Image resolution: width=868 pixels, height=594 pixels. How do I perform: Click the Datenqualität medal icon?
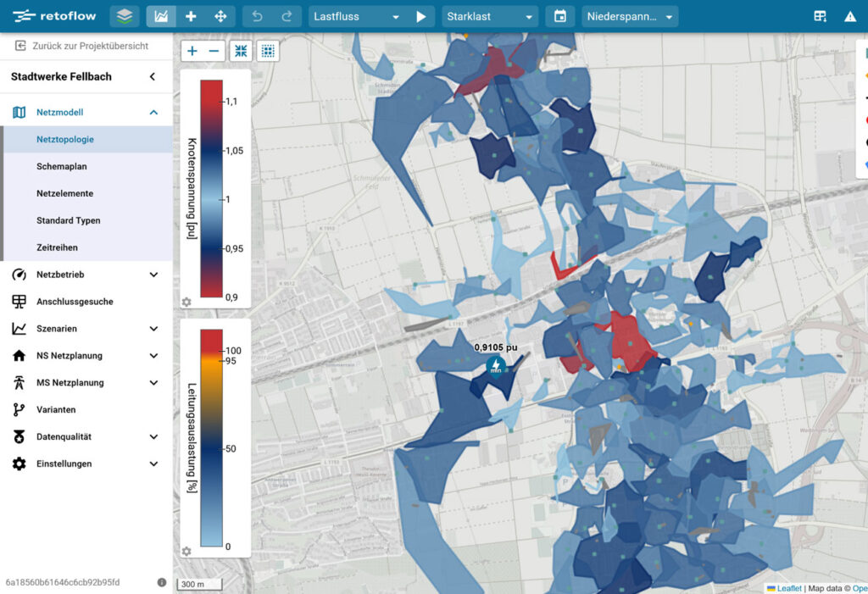pyautogui.click(x=19, y=436)
